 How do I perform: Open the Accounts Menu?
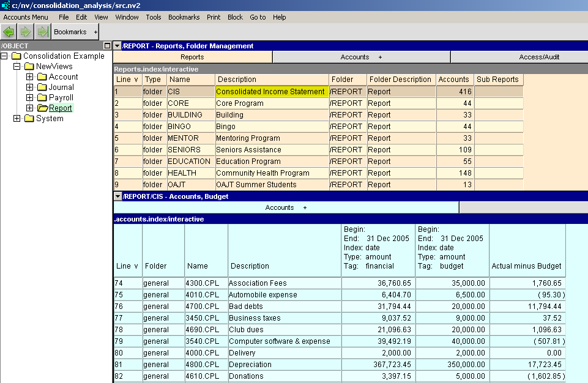pyautogui.click(x=26, y=17)
